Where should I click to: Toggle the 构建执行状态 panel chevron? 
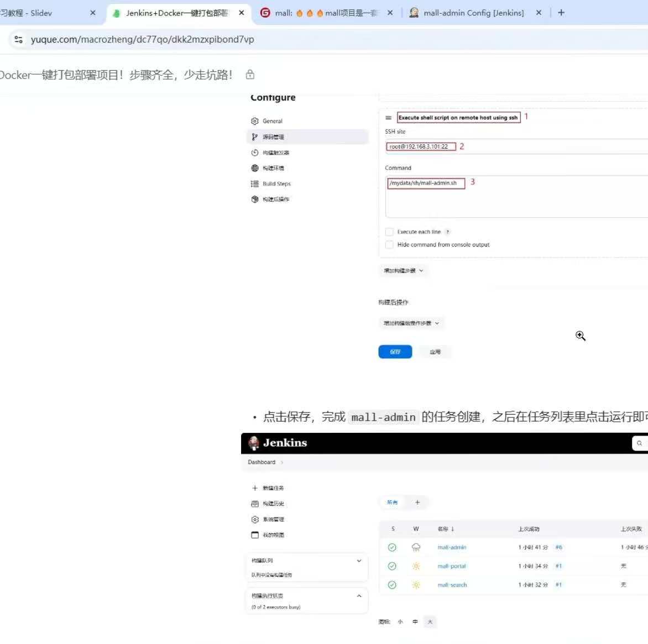(359, 596)
